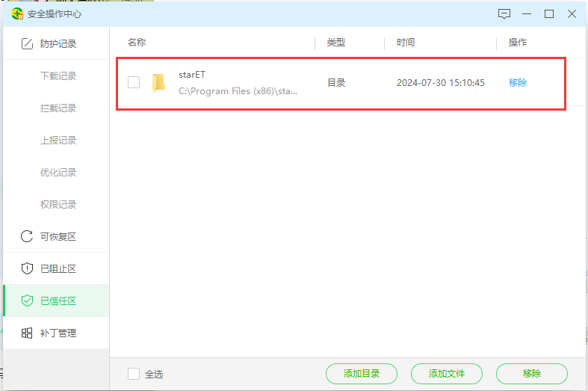Click the 添加文件 button
Viewport: 588px width, 391px height.
447,374
